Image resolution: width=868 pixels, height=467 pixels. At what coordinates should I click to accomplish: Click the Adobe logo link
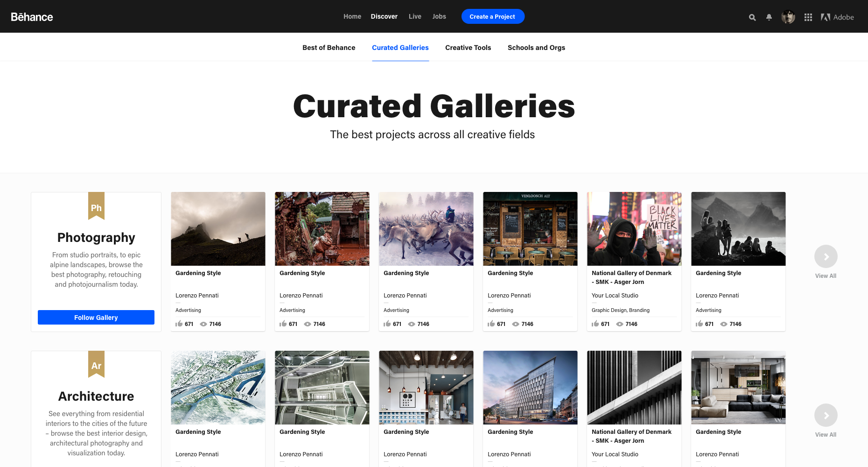pyautogui.click(x=837, y=17)
